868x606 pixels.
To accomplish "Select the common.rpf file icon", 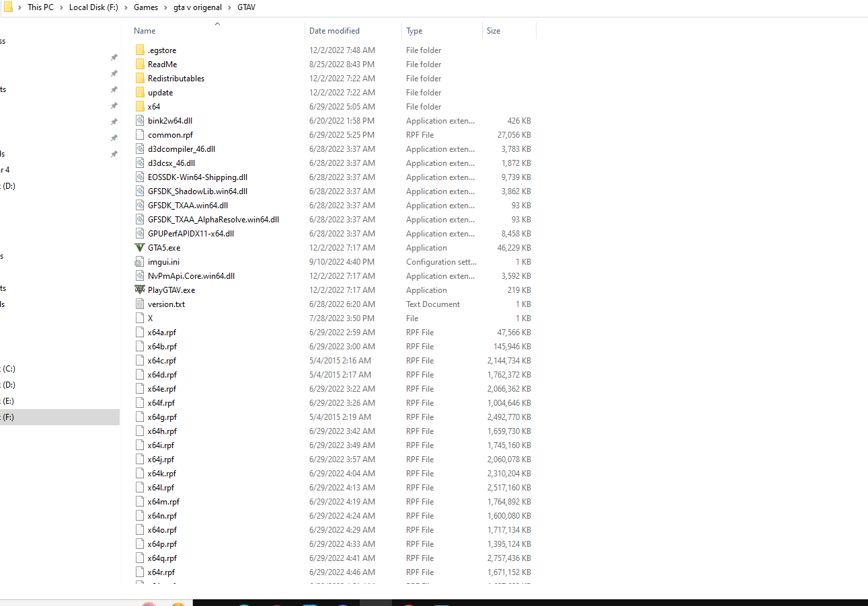I will [140, 134].
